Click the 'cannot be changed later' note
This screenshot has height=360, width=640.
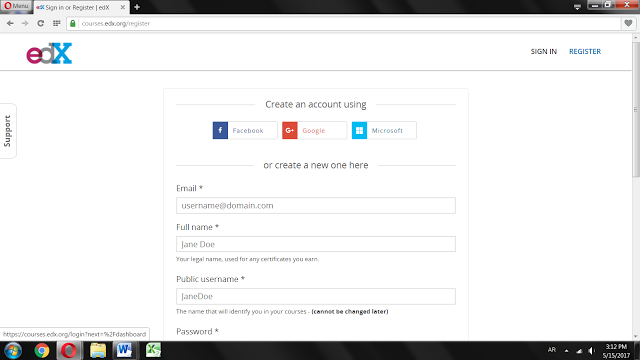tap(350, 311)
